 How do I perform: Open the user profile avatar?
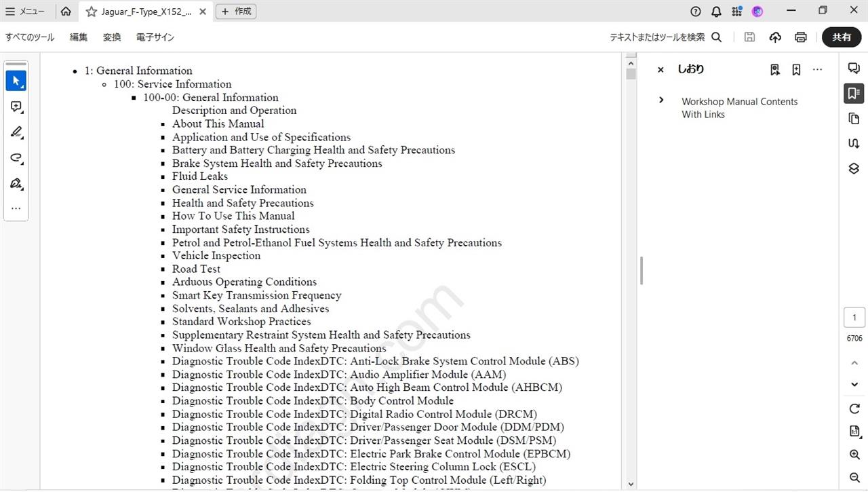coord(757,11)
